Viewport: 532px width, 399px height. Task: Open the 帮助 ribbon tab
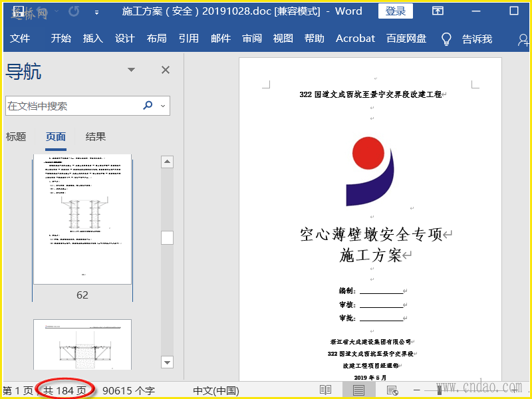click(315, 39)
